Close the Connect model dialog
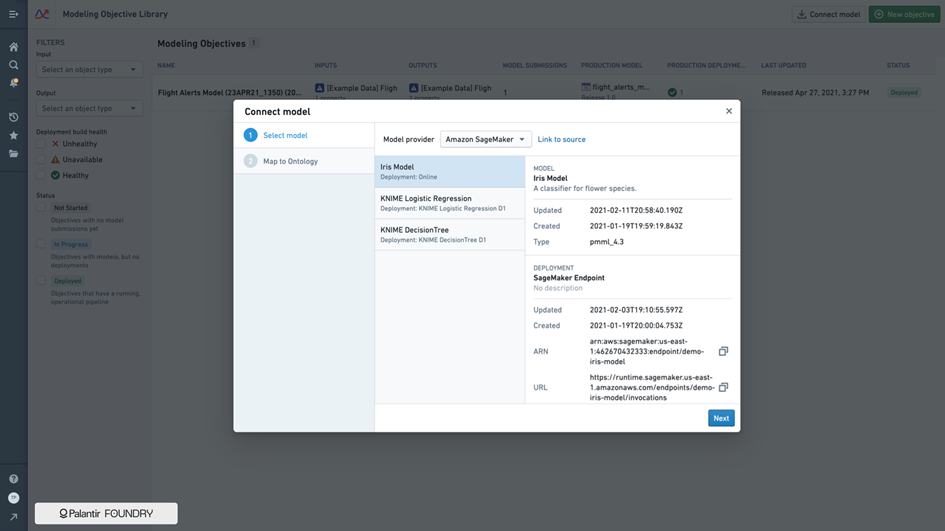The width and height of the screenshot is (945, 531). 729,111
